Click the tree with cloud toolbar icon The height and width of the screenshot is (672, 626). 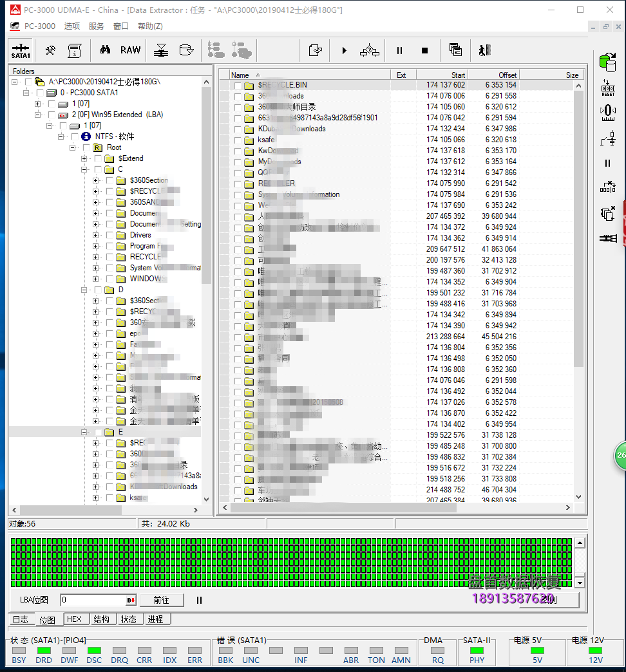pyautogui.click(x=242, y=50)
